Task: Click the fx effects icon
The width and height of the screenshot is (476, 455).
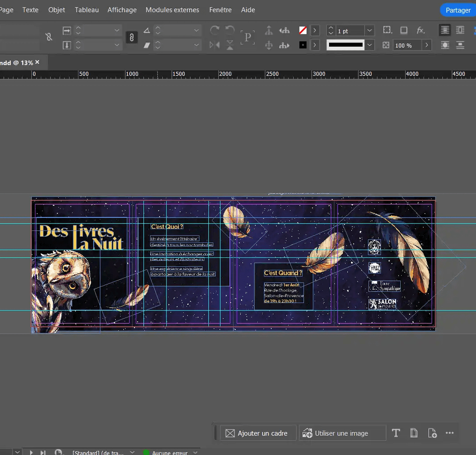Action: click(x=421, y=30)
